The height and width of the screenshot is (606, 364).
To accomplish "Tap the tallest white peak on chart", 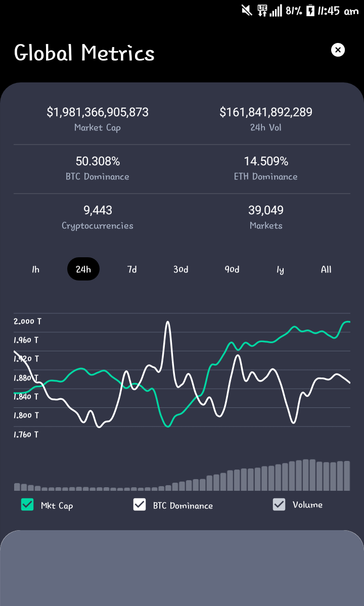I will tap(168, 323).
